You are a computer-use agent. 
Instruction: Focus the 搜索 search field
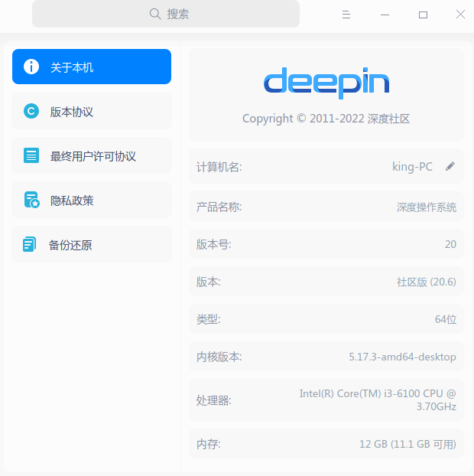166,14
